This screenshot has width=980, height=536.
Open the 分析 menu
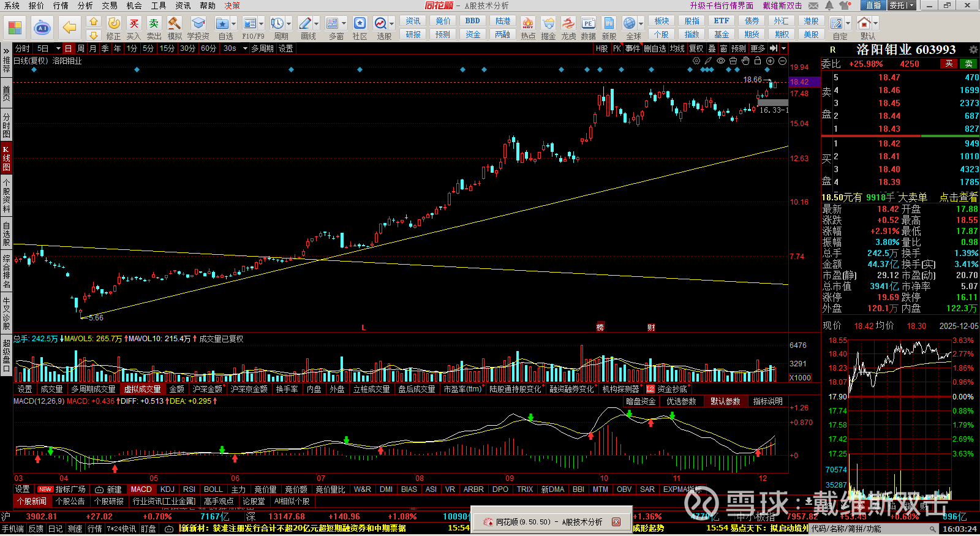[85, 6]
